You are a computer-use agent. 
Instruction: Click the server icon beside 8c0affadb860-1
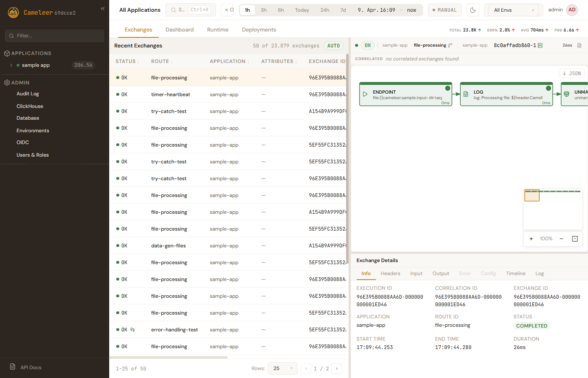(540, 45)
